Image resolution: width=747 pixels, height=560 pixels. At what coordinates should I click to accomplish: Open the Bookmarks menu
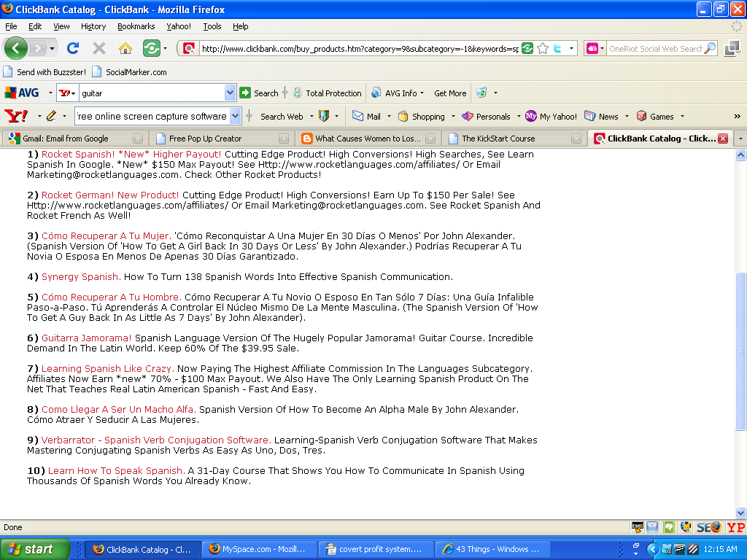136,26
